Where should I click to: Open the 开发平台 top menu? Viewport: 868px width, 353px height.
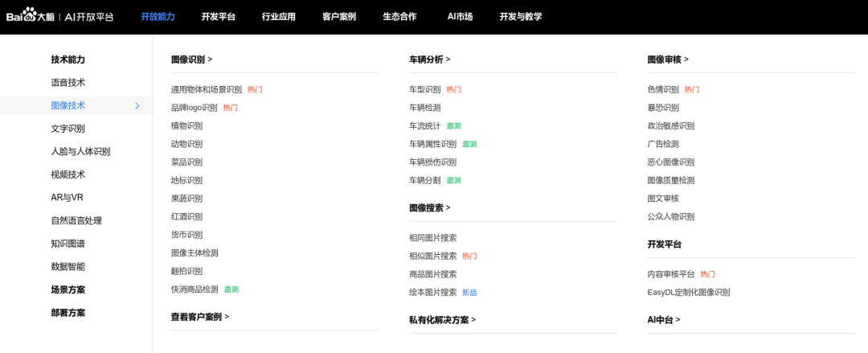[218, 17]
